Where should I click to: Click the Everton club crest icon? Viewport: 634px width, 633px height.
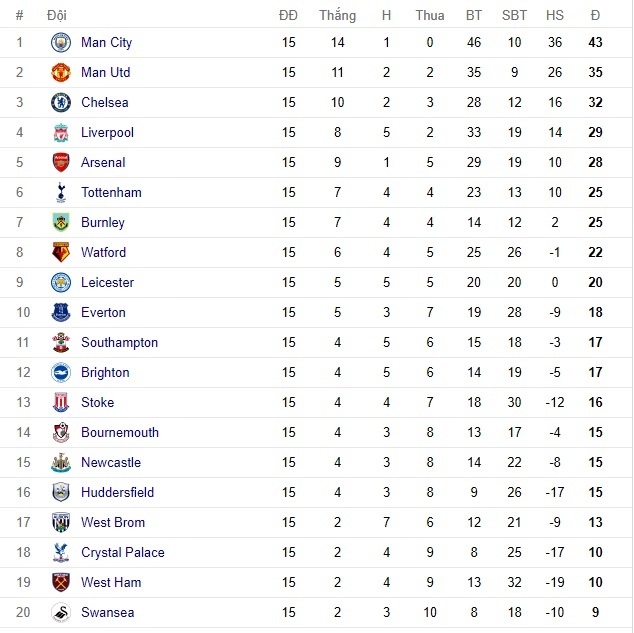pyautogui.click(x=61, y=313)
